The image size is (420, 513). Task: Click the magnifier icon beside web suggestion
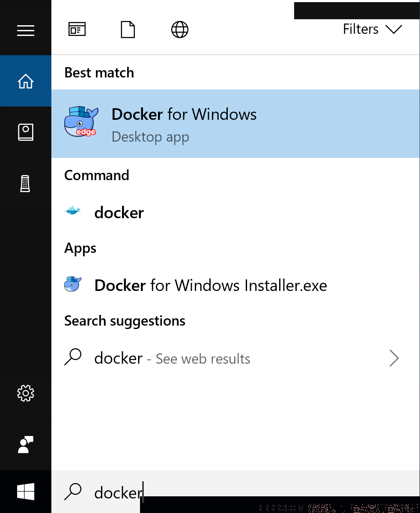73,356
